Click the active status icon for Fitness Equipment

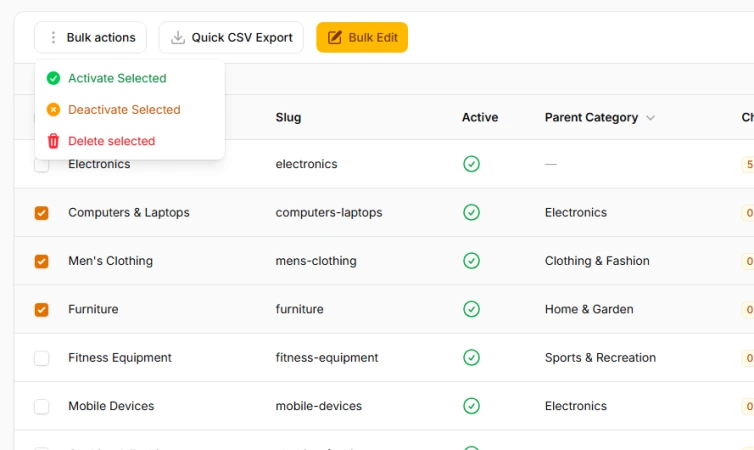[471, 358]
